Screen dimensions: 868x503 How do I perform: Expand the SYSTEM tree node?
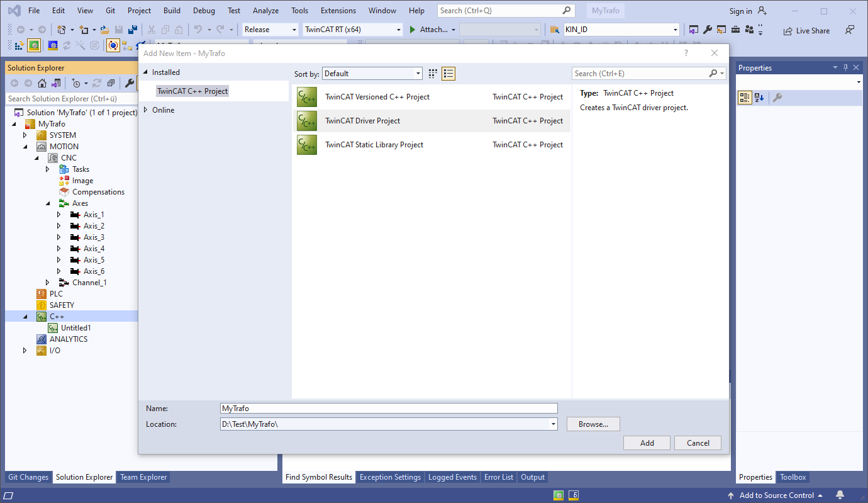pos(25,135)
